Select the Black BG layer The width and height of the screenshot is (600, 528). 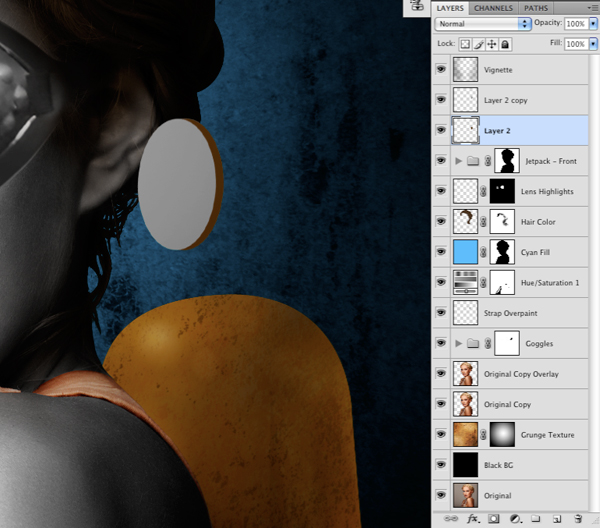click(499, 465)
